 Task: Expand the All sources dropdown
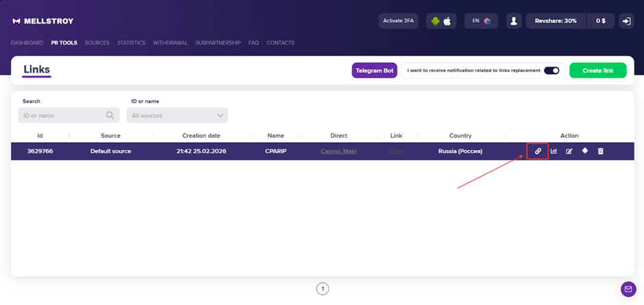pos(177,116)
